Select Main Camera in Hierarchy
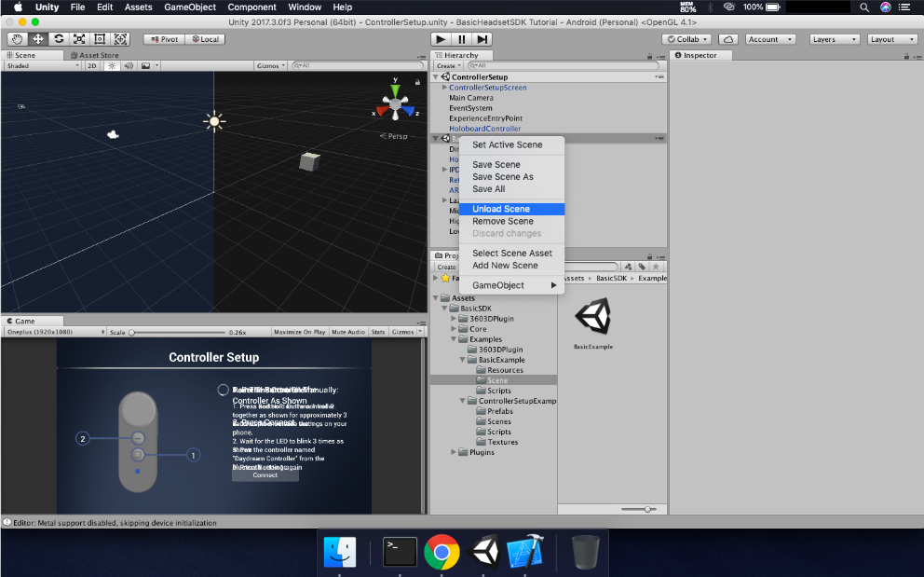 click(x=470, y=97)
